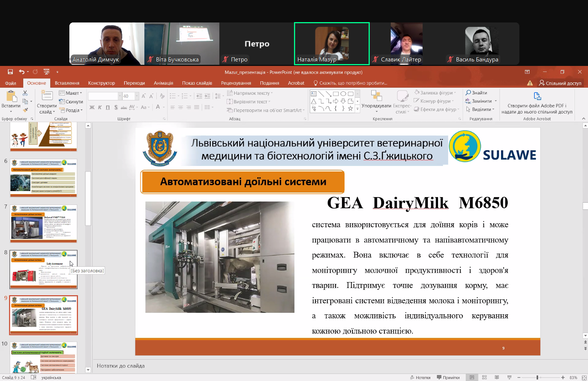Click the Undo arrow icon
Screen dimensions: 588x381
pos(22,72)
